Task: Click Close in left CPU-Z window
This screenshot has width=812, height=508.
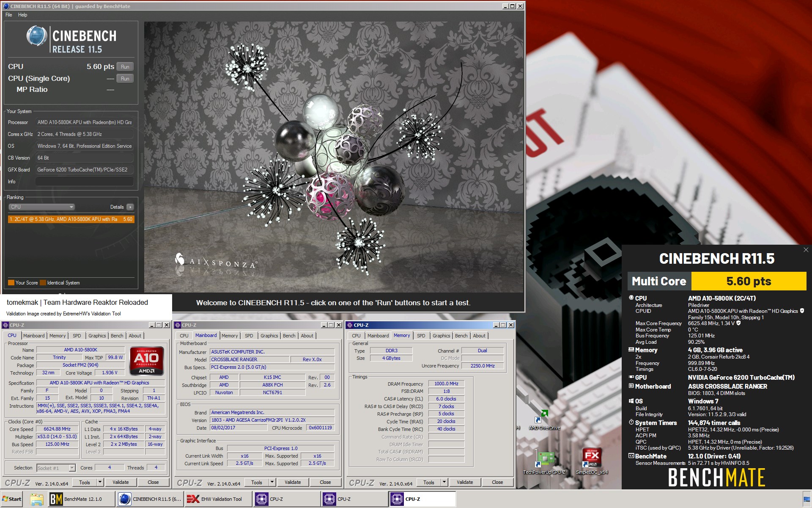Action: tap(153, 482)
